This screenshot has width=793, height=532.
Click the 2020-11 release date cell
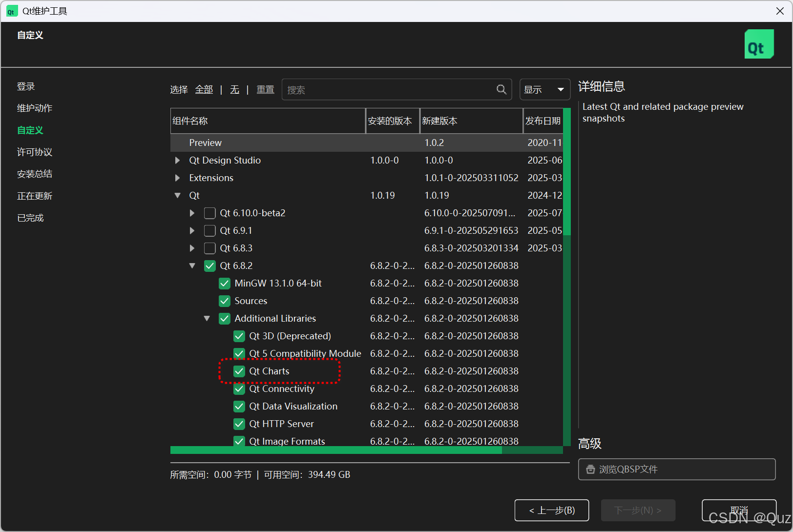(x=545, y=143)
